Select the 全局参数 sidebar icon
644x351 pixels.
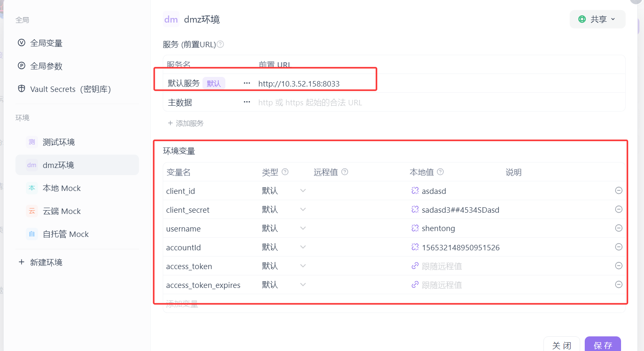21,66
